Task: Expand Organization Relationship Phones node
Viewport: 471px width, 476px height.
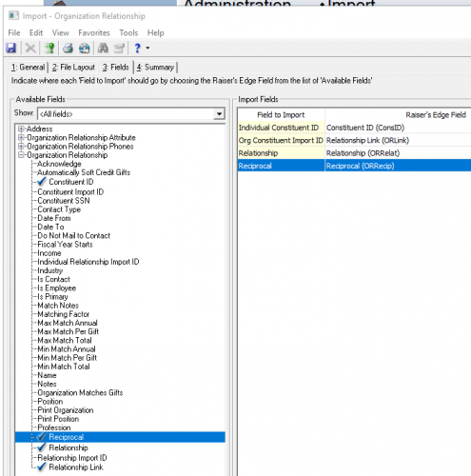Action: click(x=21, y=147)
